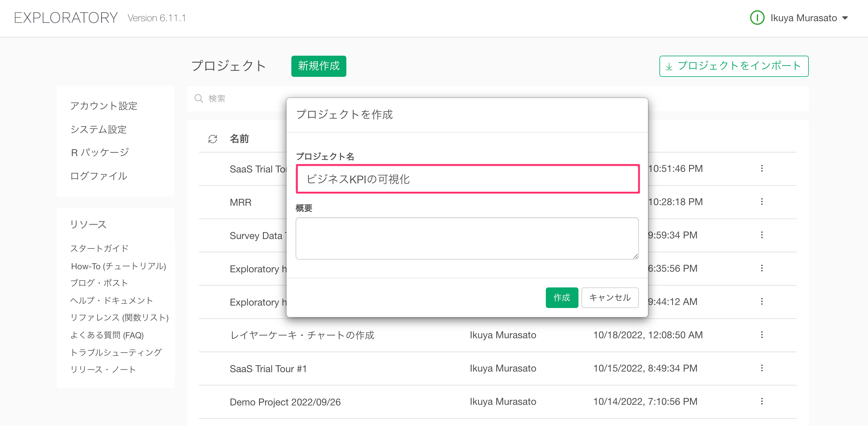This screenshot has width=868, height=426.
Task: Open the more options menu for MRR row
Action: pos(762,202)
